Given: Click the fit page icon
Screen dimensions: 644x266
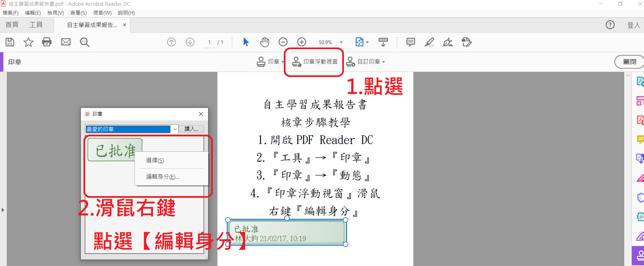Looking at the screenshot, I should coord(359,42).
